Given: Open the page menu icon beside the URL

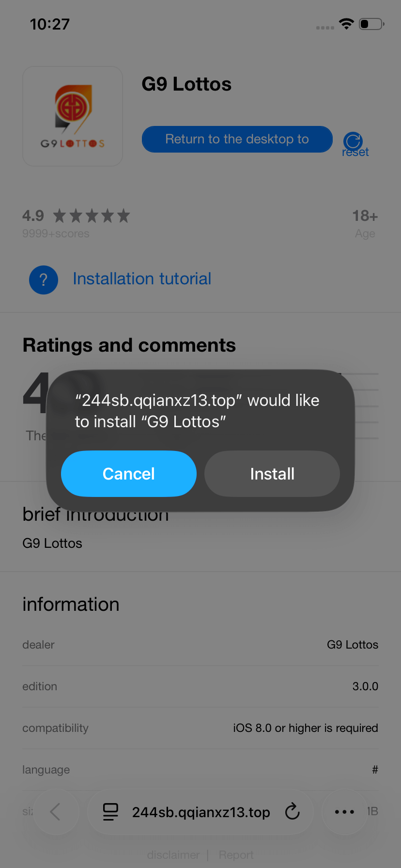Looking at the screenshot, I should click(111, 812).
